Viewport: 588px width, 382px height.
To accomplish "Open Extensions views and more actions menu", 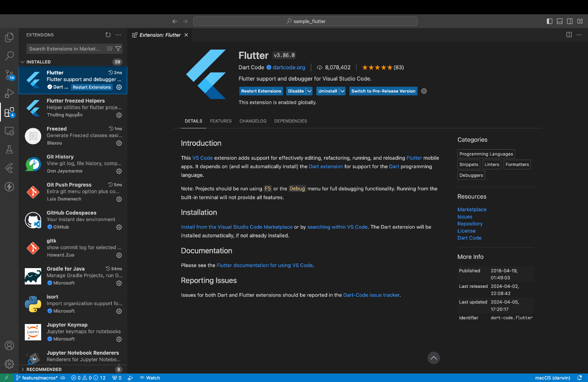I will (118, 35).
